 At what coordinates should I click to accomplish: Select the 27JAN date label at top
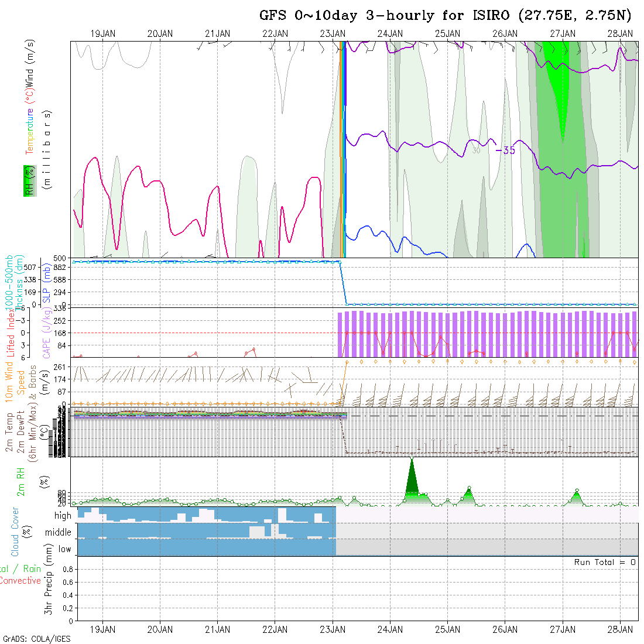[563, 34]
